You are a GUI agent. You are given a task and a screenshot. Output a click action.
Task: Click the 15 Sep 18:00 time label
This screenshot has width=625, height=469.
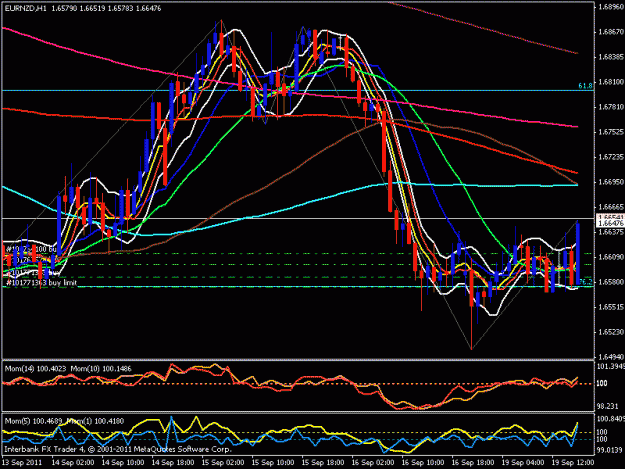(x=323, y=463)
